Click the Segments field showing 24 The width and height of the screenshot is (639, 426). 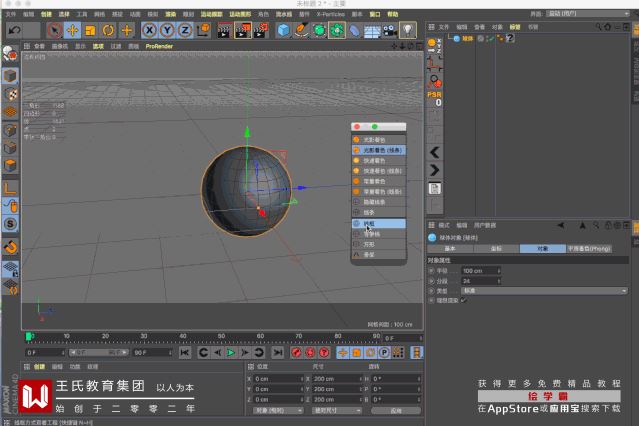(479, 281)
